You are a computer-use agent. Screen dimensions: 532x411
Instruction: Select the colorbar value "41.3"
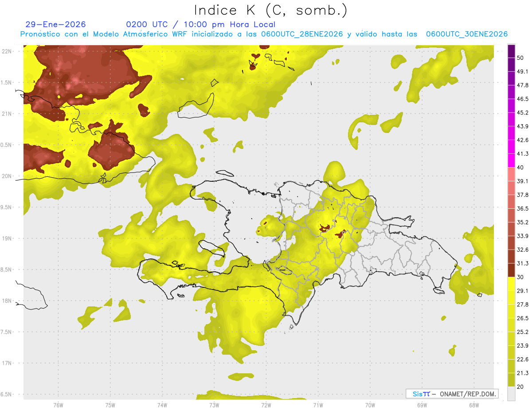(523, 154)
